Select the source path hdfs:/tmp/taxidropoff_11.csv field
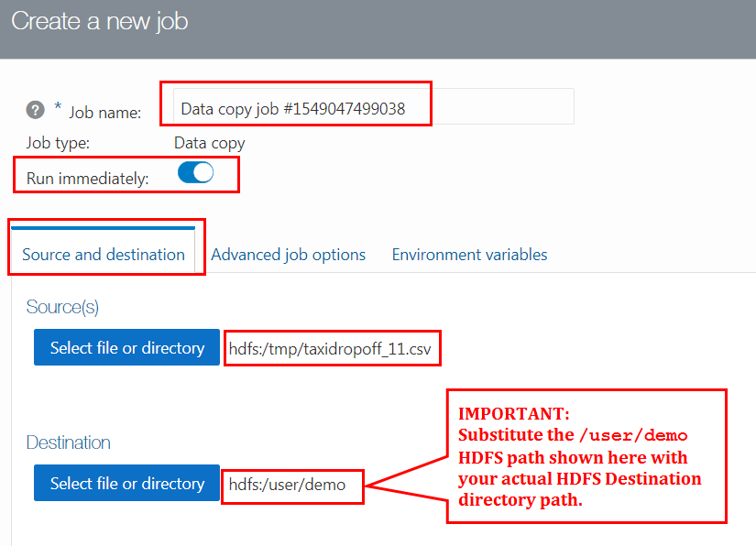This screenshot has width=756, height=546. click(x=332, y=347)
